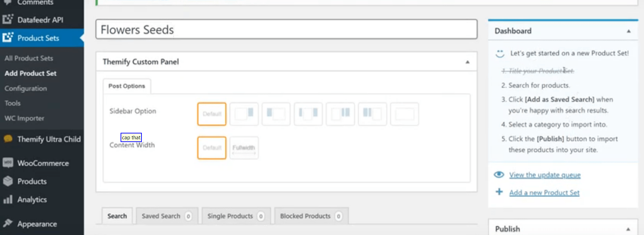Open Configuration under Product Sets
644x235 pixels.
click(x=26, y=88)
